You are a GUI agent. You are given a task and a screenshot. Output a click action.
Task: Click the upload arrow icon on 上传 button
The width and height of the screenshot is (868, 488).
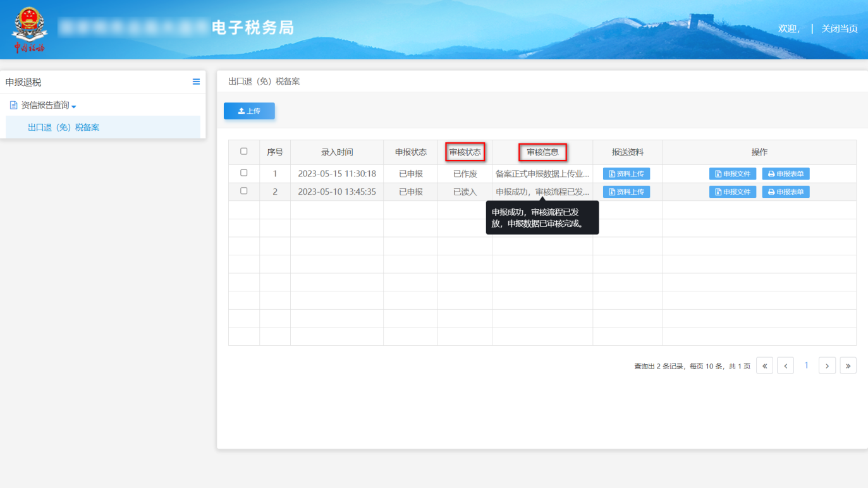[239, 111]
